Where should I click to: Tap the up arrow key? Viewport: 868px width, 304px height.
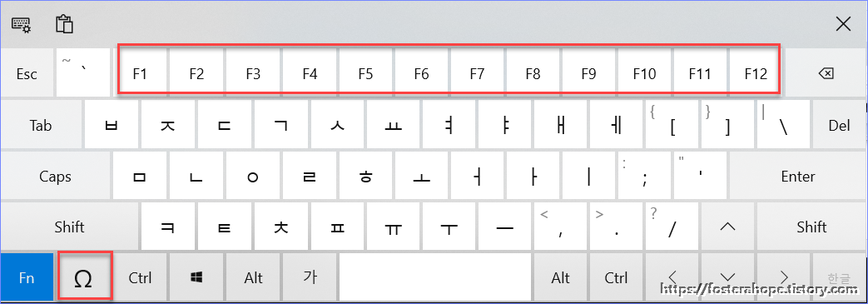(727, 227)
